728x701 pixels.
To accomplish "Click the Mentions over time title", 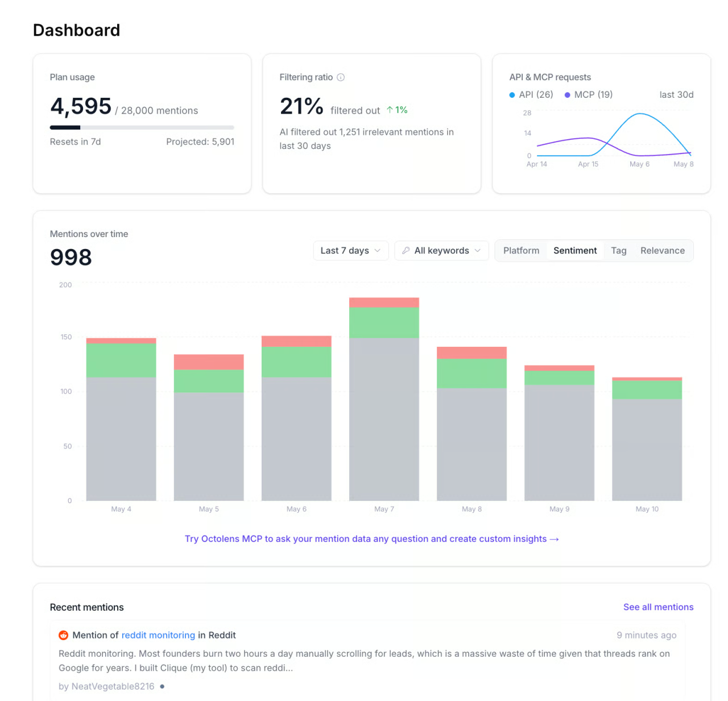I will point(89,234).
